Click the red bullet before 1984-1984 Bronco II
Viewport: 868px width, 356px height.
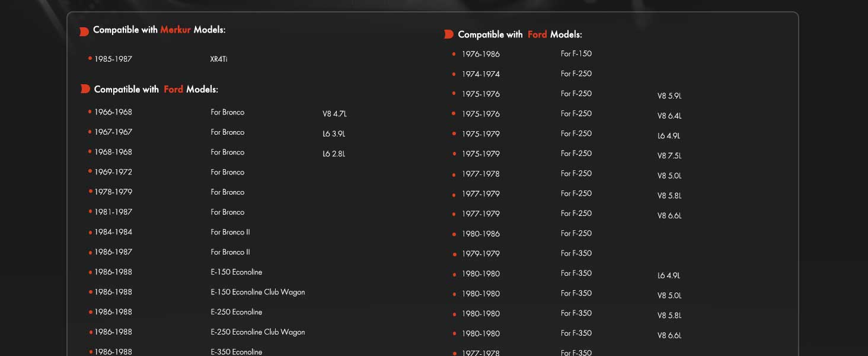(90, 232)
